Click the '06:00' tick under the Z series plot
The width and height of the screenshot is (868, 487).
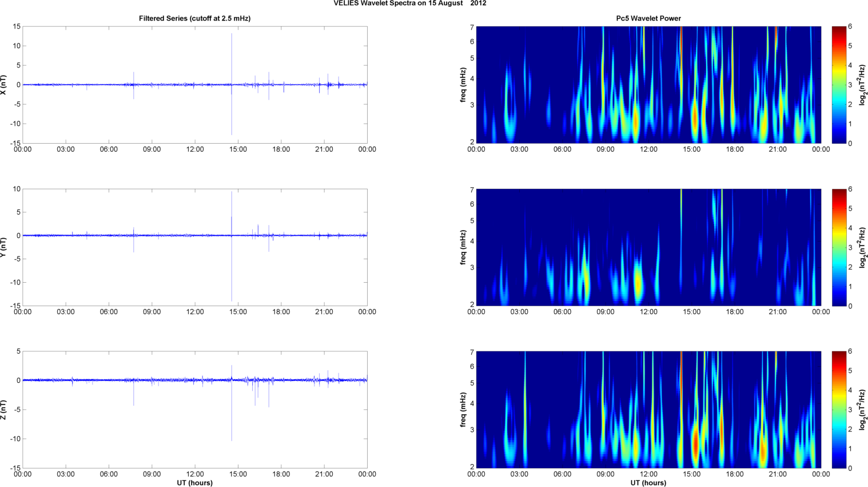pos(109,474)
